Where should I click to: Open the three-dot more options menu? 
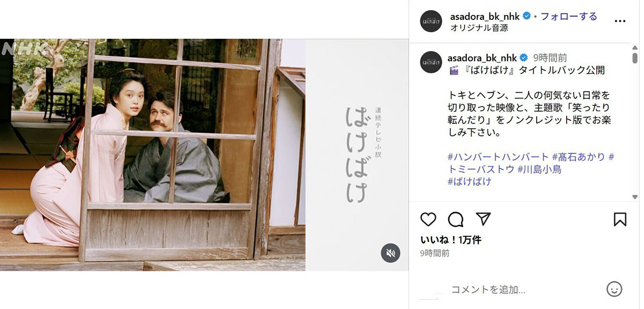click(620, 21)
